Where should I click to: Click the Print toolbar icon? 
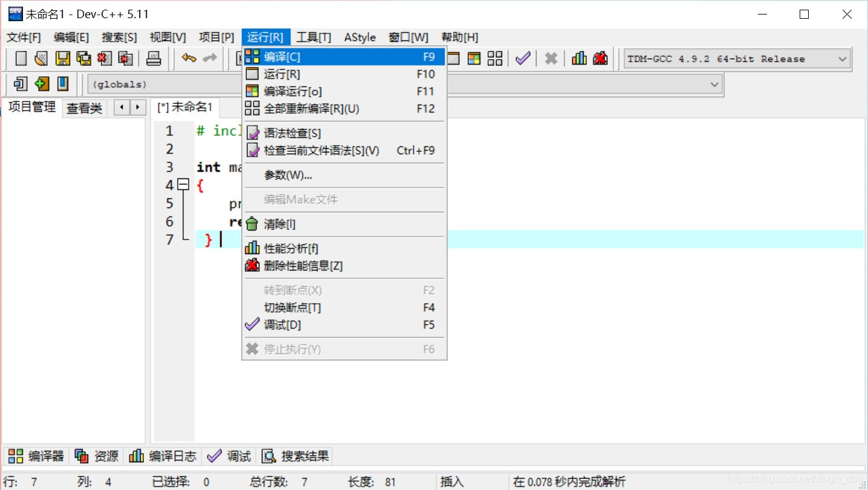(x=154, y=59)
